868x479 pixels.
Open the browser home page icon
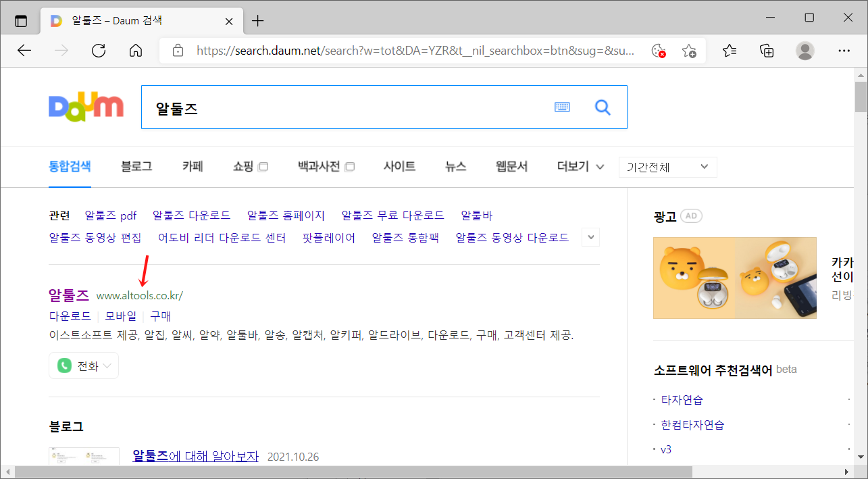136,51
